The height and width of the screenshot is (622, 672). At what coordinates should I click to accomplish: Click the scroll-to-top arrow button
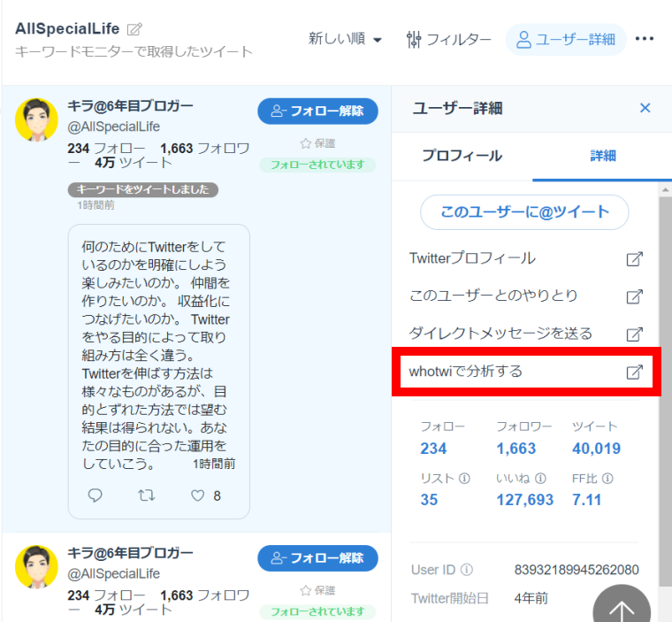(622, 610)
